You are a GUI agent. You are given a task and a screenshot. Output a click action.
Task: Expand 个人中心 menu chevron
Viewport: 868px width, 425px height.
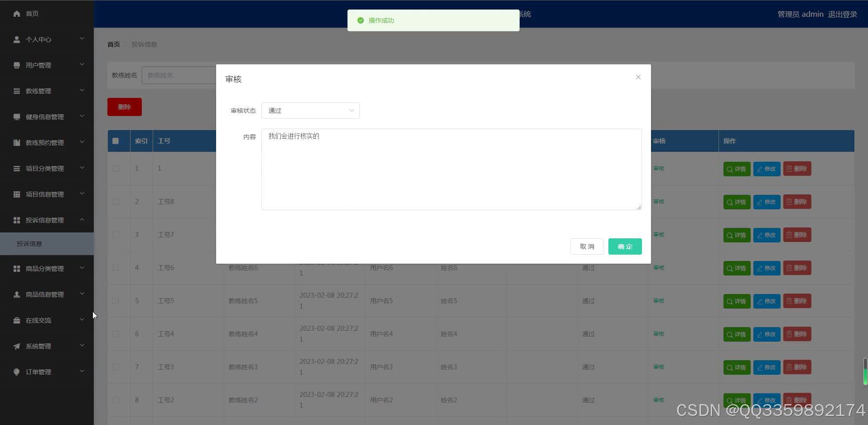(82, 39)
